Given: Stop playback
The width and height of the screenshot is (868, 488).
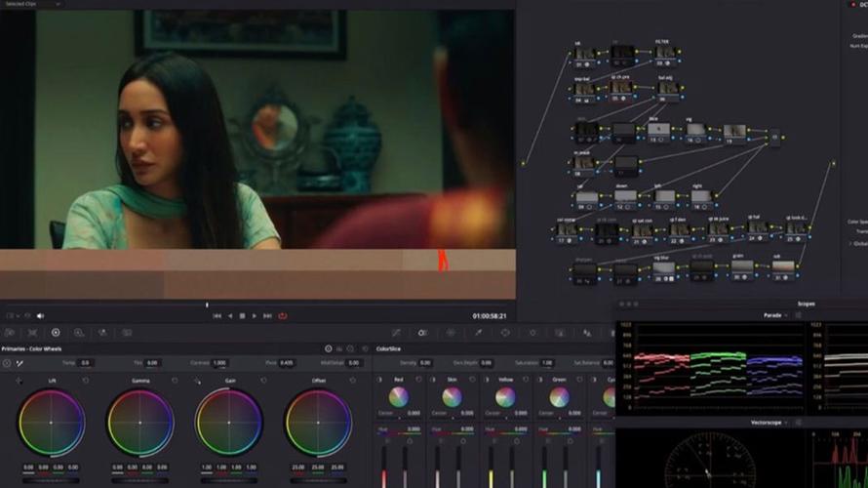Looking at the screenshot, I should point(242,315).
